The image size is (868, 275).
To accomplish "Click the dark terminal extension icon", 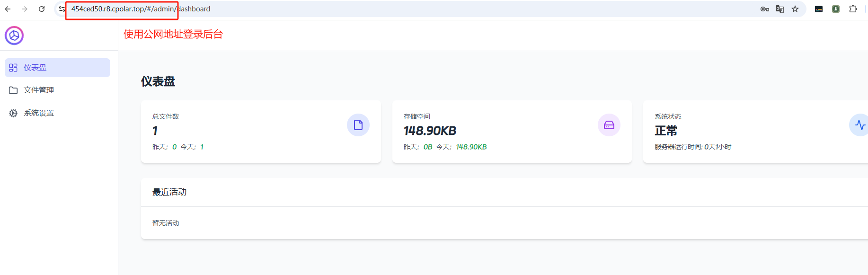I will 819,9.
